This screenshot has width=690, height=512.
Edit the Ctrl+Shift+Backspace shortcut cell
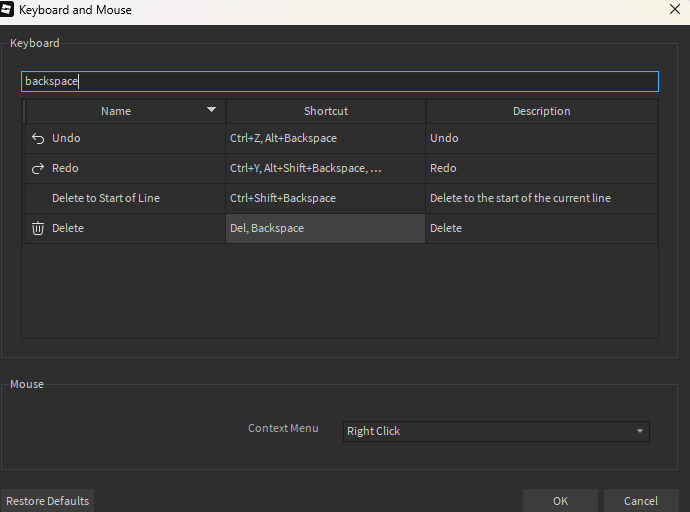(325, 198)
